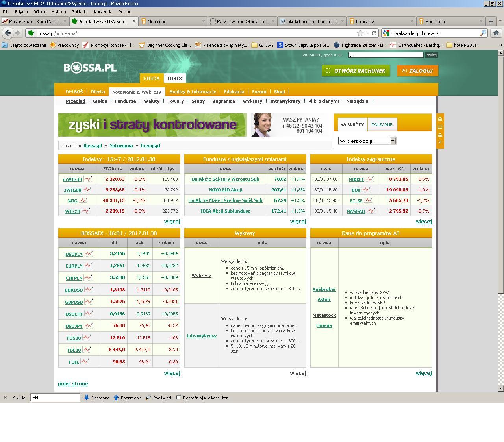Click the home icon on orange side strip
Screen dimensions: 504x442
coord(440,119)
